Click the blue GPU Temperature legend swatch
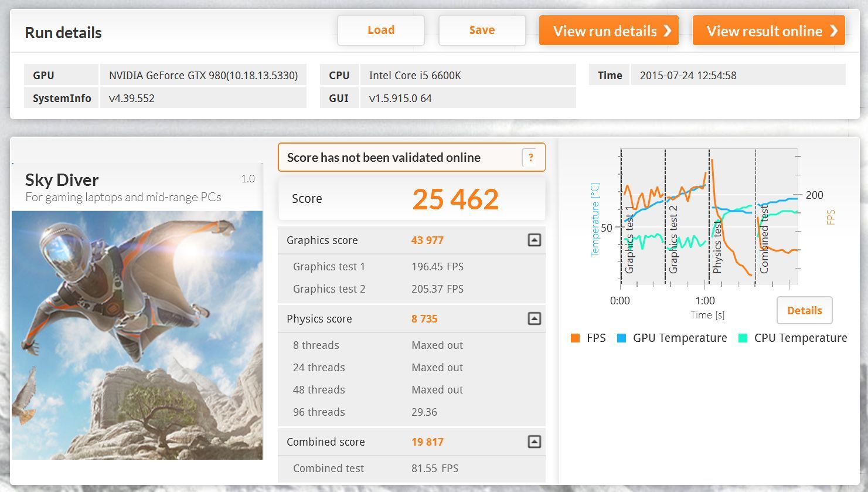This screenshot has width=868, height=492. coord(622,338)
